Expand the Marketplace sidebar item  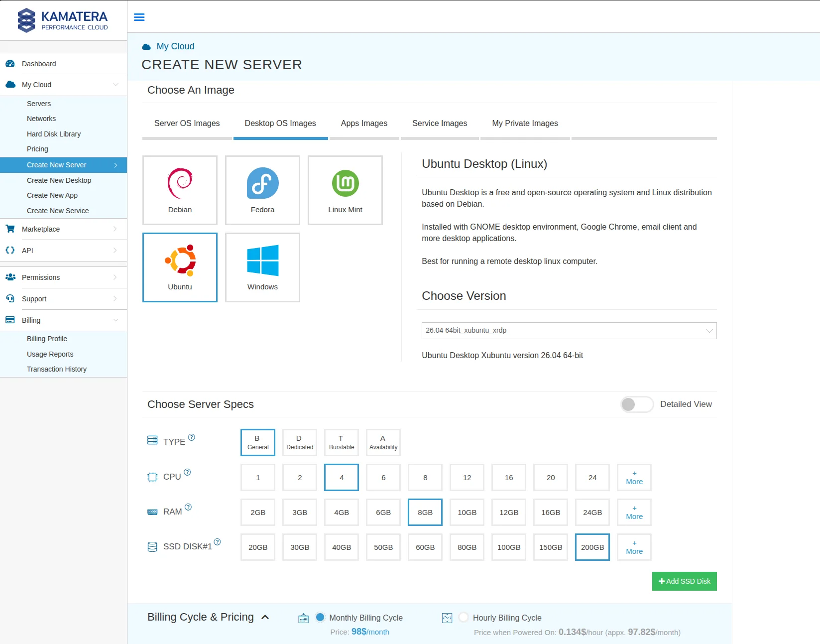[115, 229]
